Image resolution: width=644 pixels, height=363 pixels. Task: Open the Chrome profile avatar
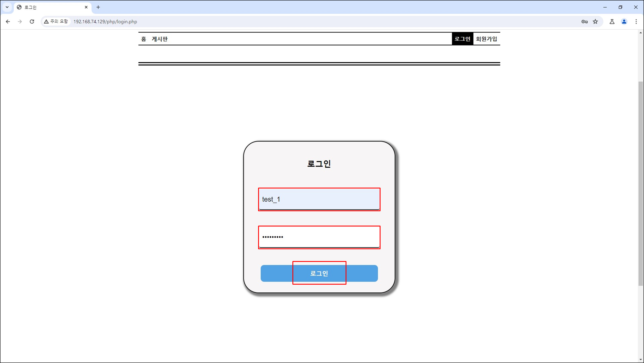click(x=624, y=21)
